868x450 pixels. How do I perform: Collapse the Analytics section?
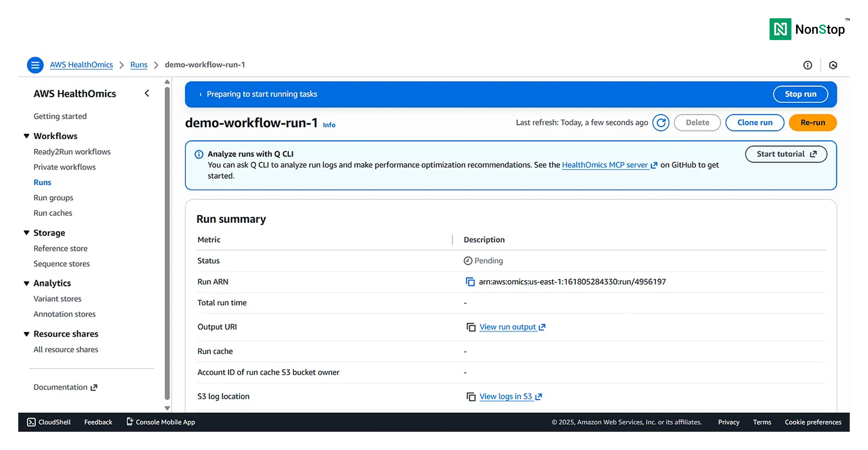27,283
